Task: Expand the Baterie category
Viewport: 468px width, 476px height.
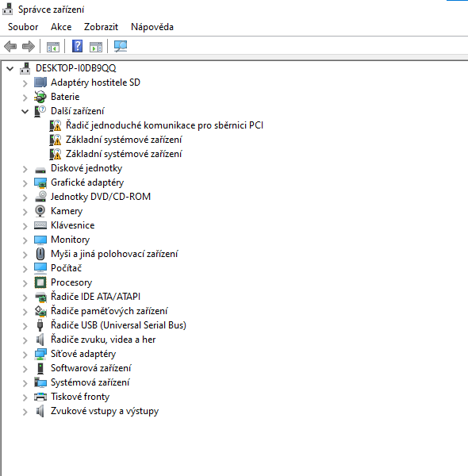Action: click(x=25, y=97)
